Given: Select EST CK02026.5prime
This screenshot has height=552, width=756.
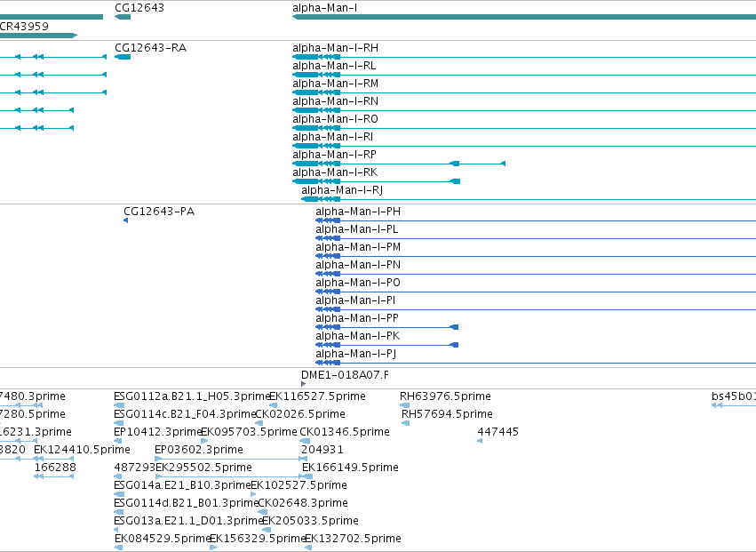Looking at the screenshot, I should pos(300,414).
